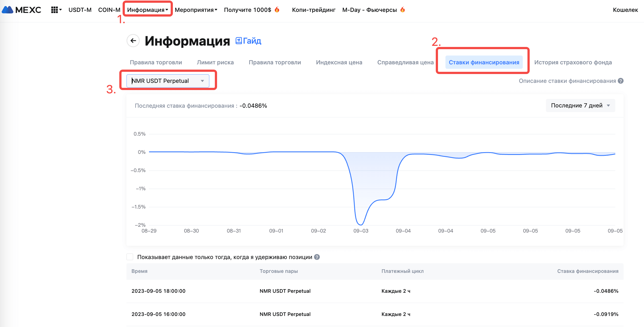Click the MEXC logo
The height and width of the screenshot is (327, 644).
pos(22,10)
